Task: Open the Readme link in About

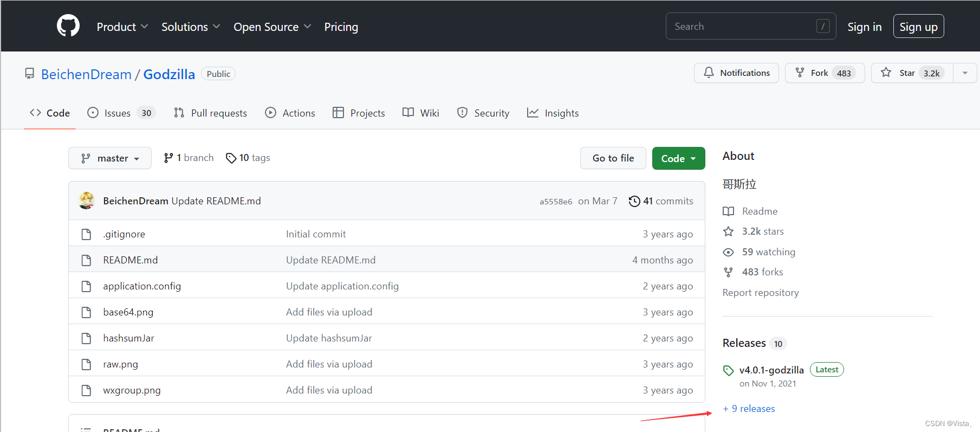Action: point(750,211)
